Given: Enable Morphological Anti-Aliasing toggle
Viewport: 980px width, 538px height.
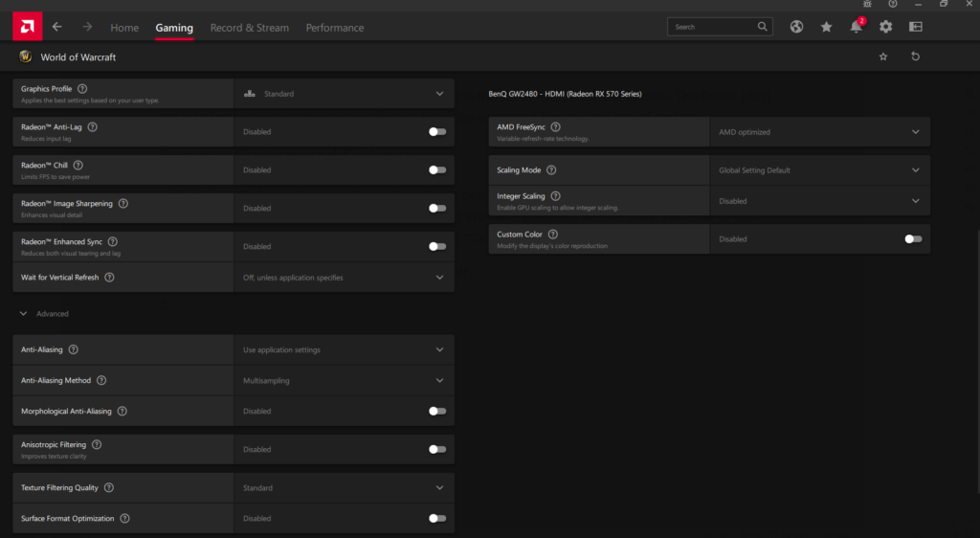Looking at the screenshot, I should tap(436, 411).
